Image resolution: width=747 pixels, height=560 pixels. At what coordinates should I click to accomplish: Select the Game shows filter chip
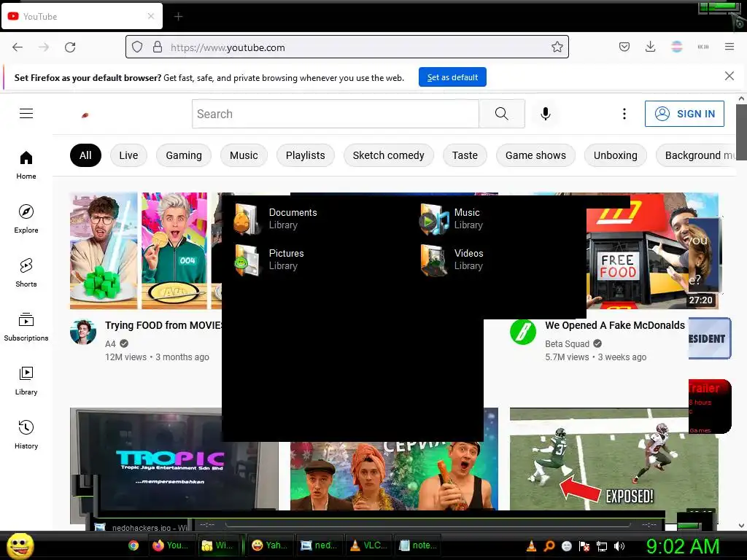535,155
